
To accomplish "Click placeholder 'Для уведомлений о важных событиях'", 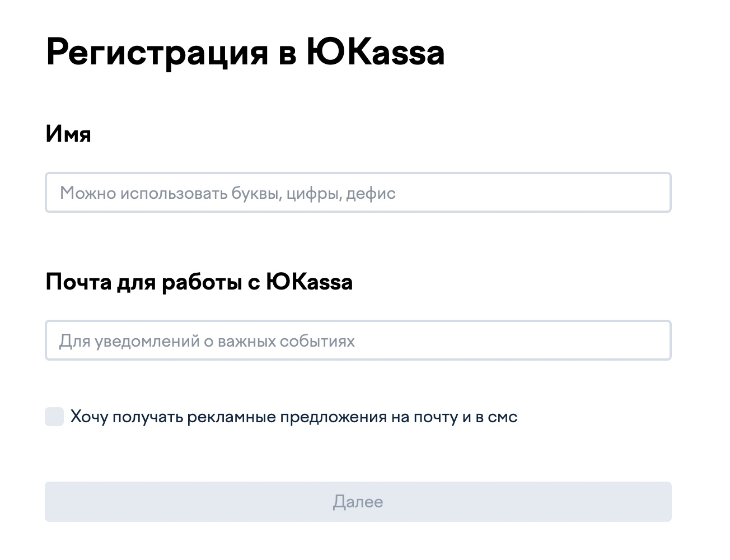I will [x=207, y=341].
